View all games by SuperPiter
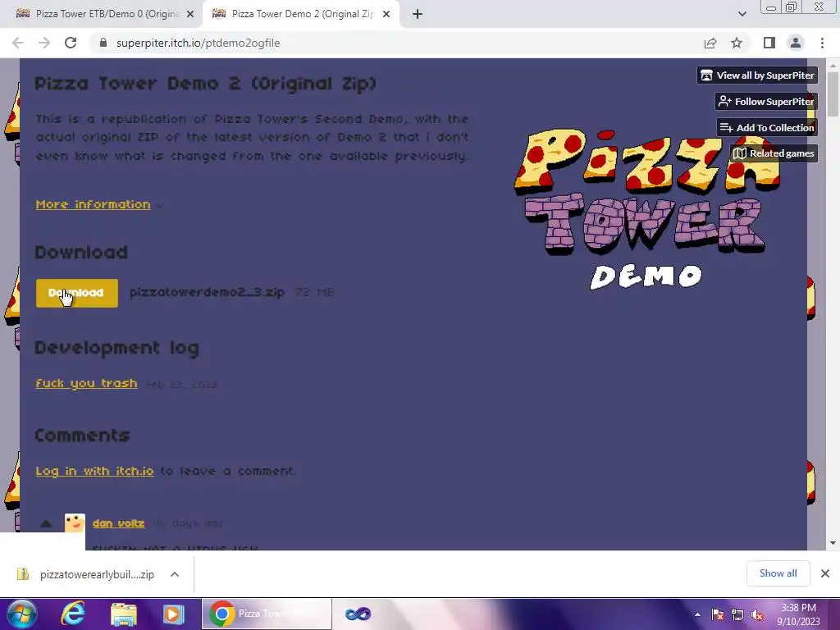840x630 pixels. tap(757, 75)
